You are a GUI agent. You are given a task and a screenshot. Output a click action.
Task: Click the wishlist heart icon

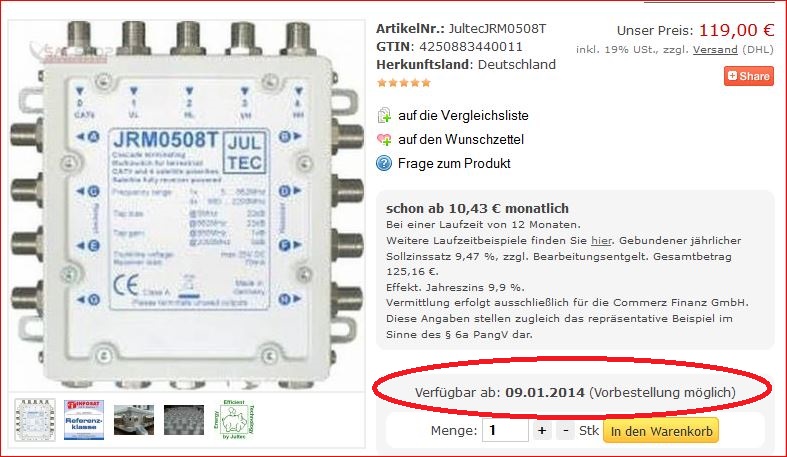tap(384, 139)
